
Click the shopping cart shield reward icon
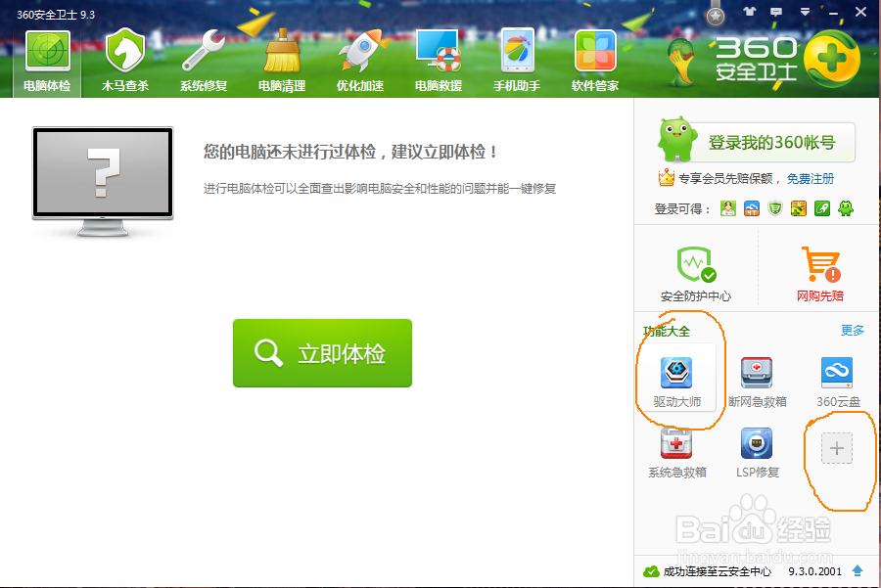tap(775, 209)
